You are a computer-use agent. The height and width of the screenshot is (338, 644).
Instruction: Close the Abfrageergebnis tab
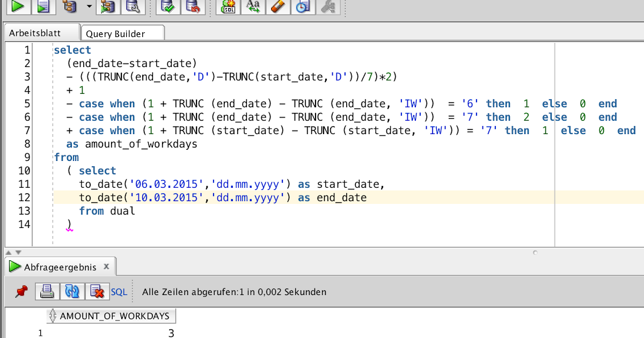pos(106,266)
